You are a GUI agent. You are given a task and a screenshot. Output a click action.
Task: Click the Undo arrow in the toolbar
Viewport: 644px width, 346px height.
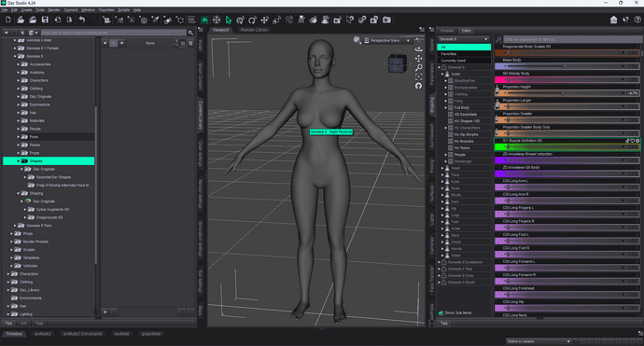(82, 20)
